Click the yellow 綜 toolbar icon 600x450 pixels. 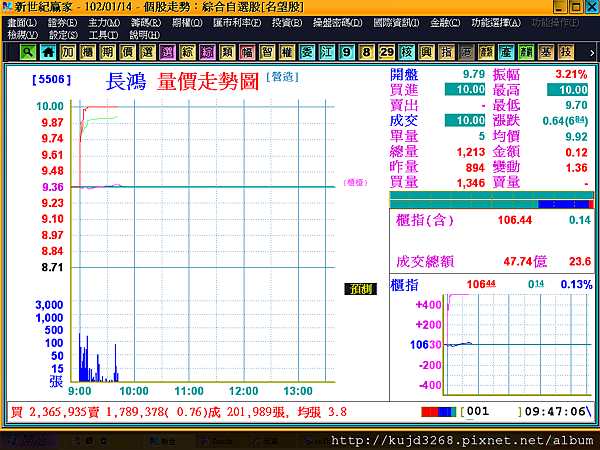[x=187, y=52]
